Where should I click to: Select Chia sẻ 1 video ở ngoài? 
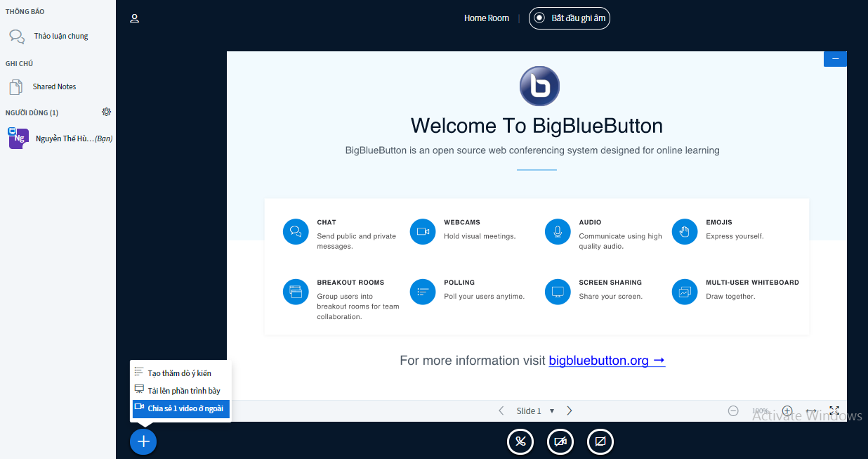(x=180, y=408)
